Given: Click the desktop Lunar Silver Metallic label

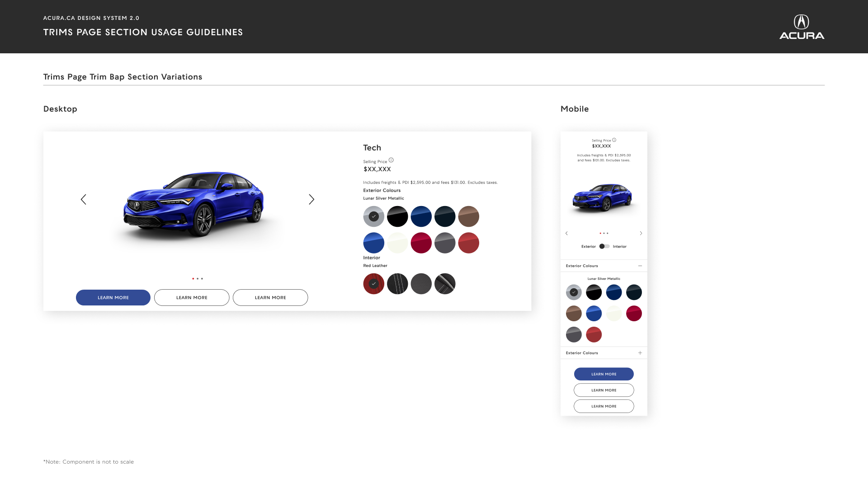Looking at the screenshot, I should tap(383, 198).
